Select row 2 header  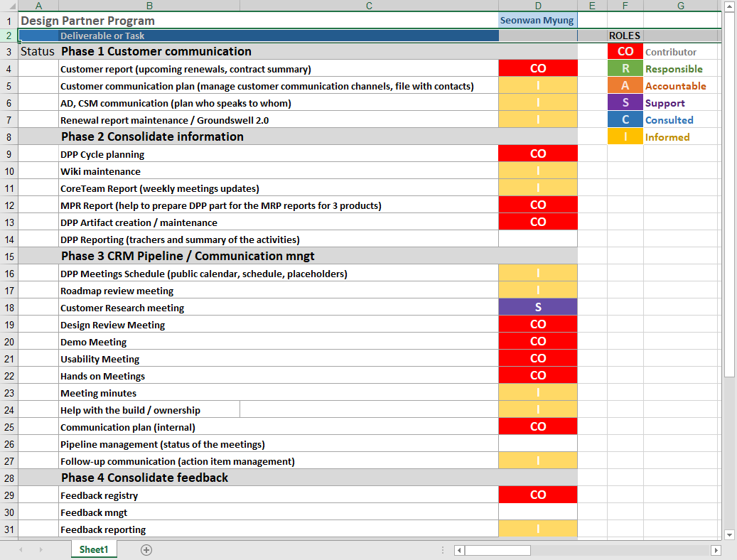coord(9,36)
